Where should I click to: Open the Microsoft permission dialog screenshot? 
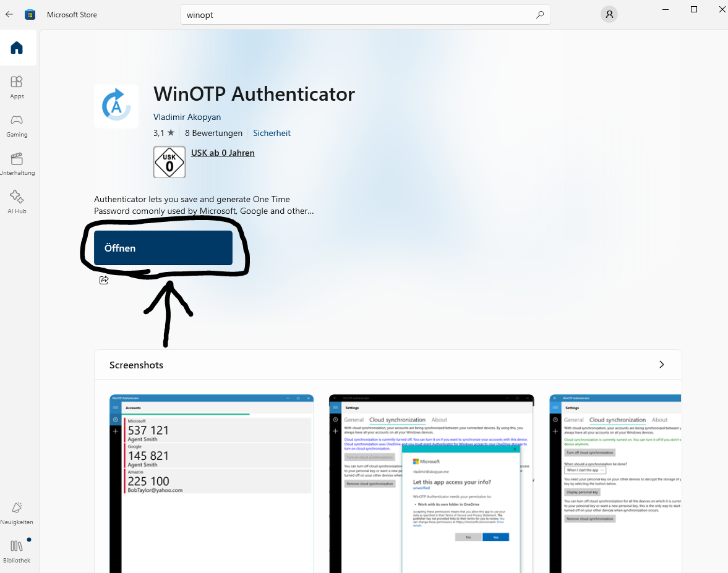[431, 483]
